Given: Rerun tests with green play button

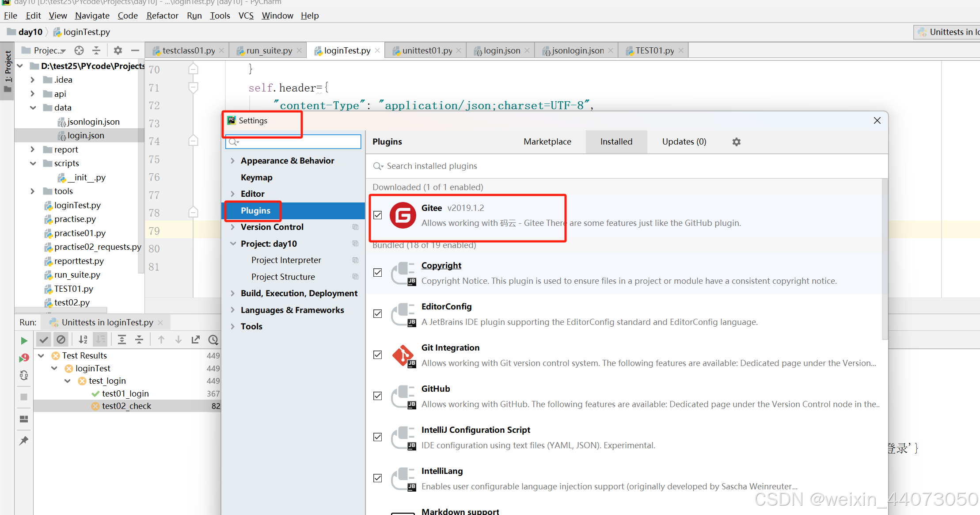Looking at the screenshot, I should pyautogui.click(x=24, y=340).
